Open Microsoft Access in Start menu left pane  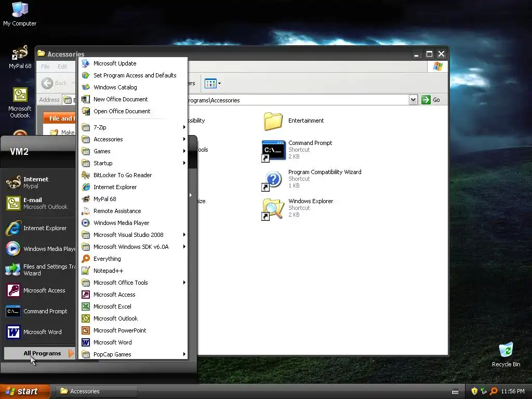click(x=39, y=290)
